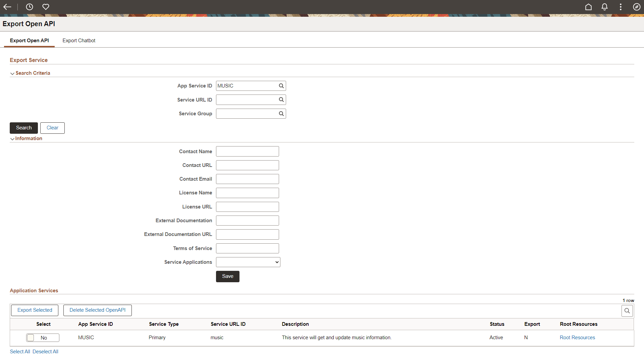Image resolution: width=644 pixels, height=362 pixels.
Task: Click the Search button
Action: 23,128
